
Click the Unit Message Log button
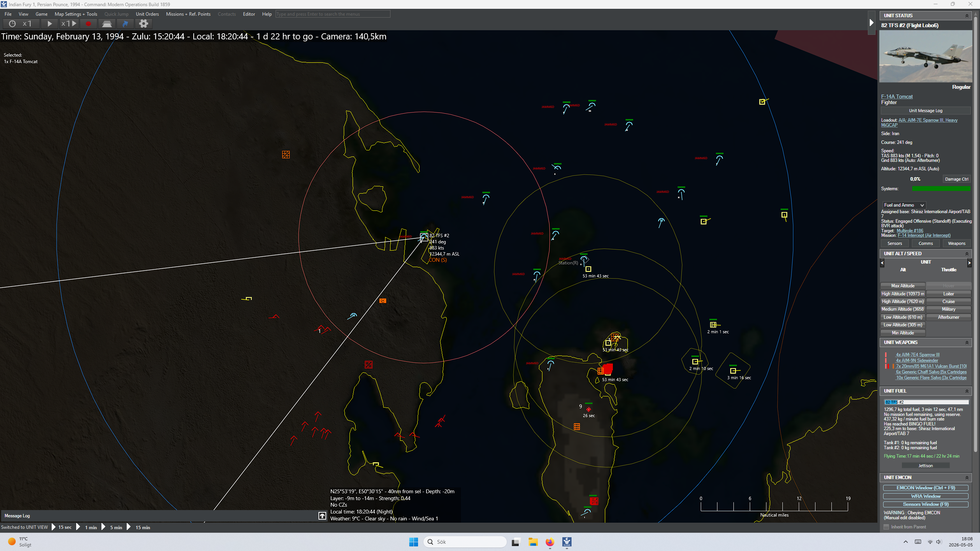coord(926,111)
